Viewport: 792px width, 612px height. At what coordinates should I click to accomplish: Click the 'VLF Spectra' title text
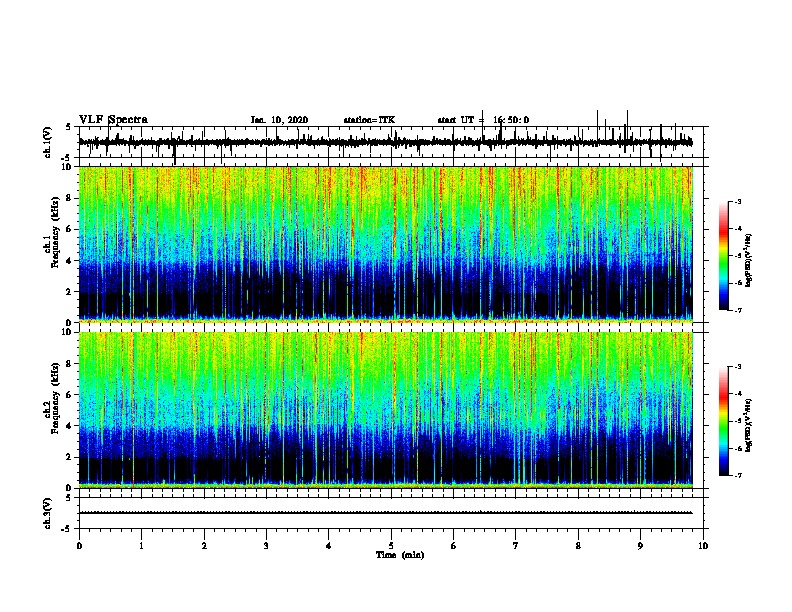pos(113,120)
